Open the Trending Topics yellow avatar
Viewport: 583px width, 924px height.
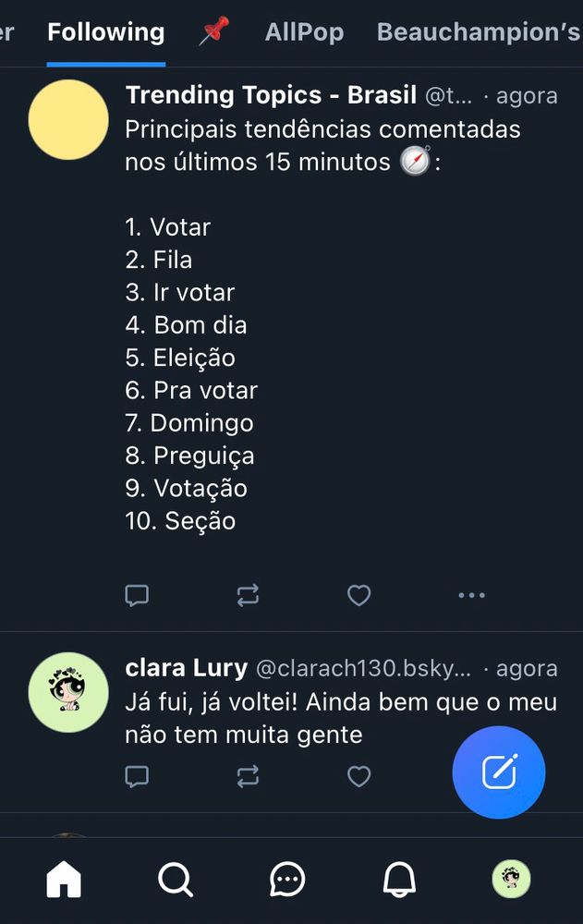[x=68, y=119]
